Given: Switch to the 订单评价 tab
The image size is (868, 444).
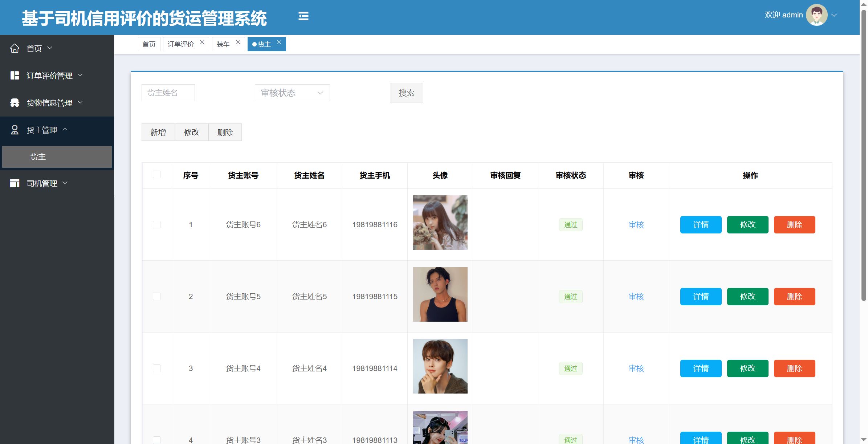Looking at the screenshot, I should click(181, 44).
